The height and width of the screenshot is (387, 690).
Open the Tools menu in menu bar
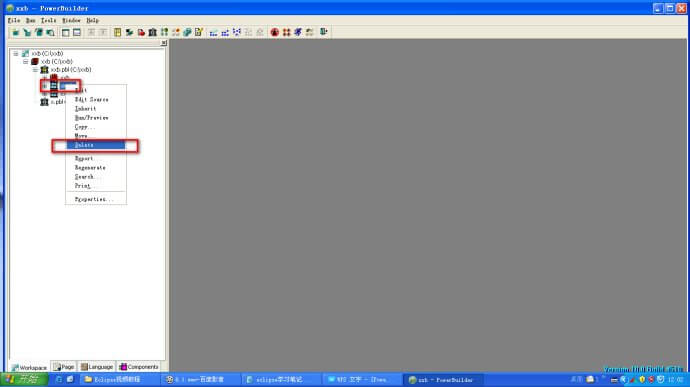48,20
